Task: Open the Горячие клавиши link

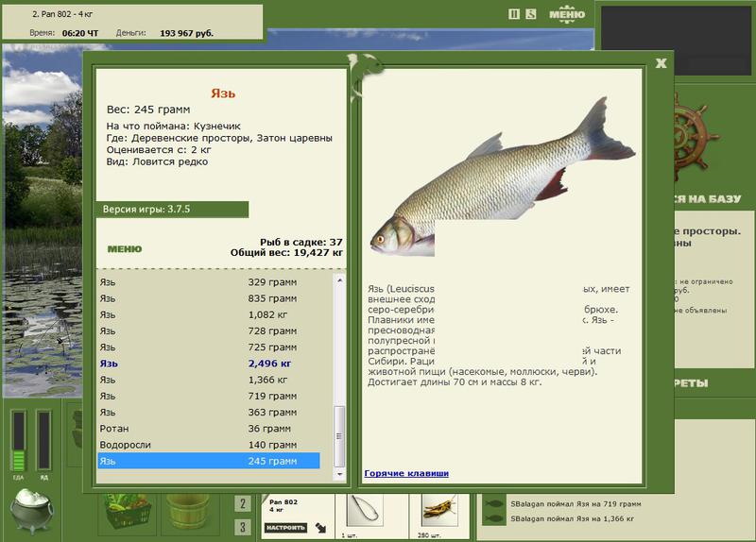Action: pos(406,474)
